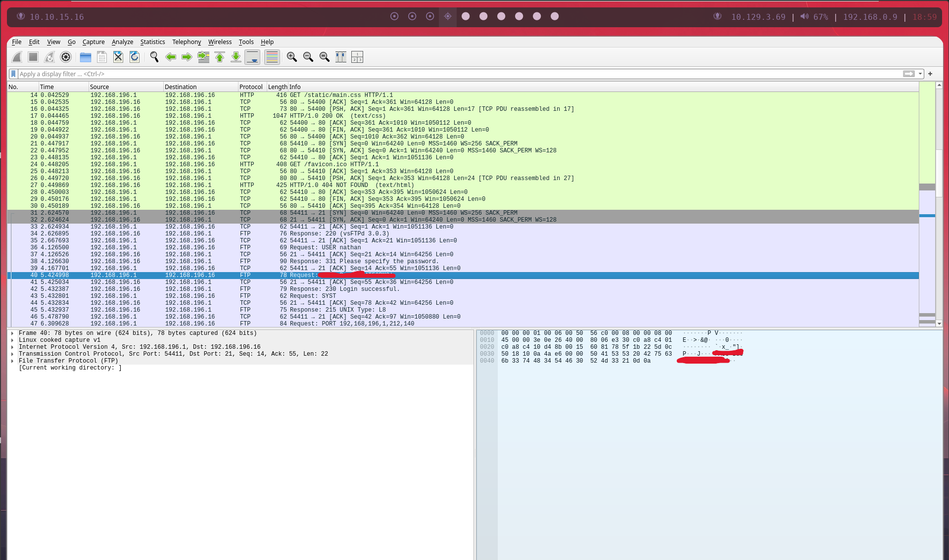The image size is (949, 560).
Task: Click the display filter bookmark toggle
Action: (13, 74)
